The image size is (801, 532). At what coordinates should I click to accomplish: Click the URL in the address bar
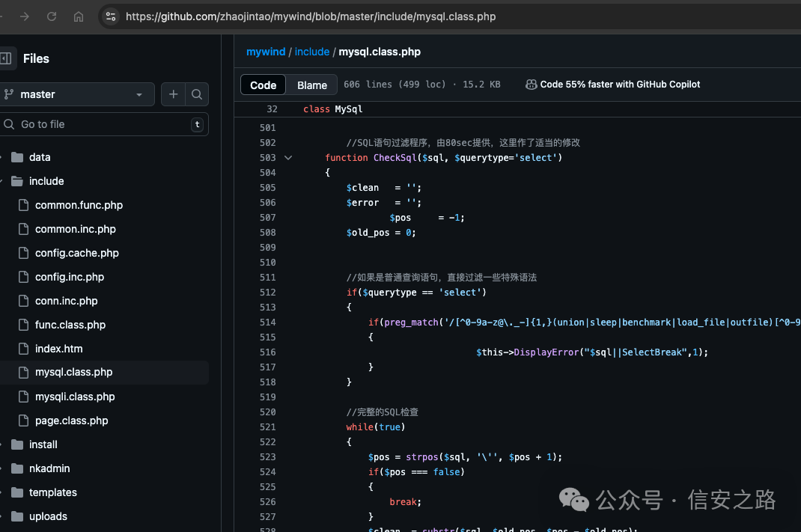pyautogui.click(x=311, y=17)
